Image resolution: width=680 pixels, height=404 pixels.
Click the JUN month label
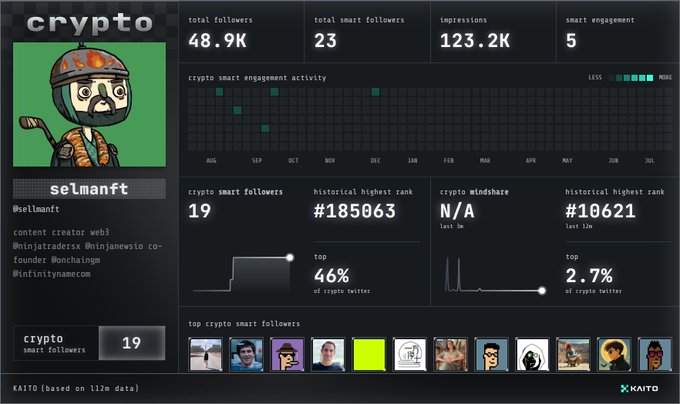(613, 160)
